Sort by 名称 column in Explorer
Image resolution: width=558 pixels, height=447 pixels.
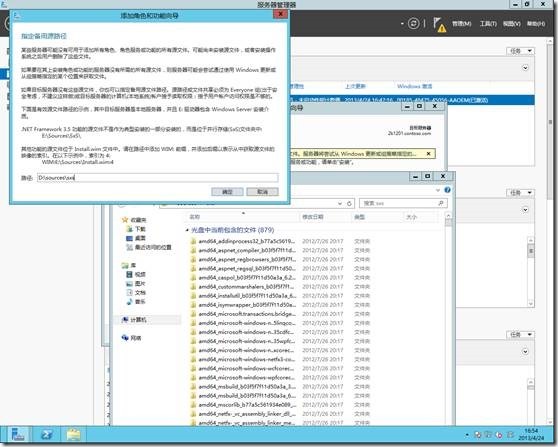(x=195, y=217)
